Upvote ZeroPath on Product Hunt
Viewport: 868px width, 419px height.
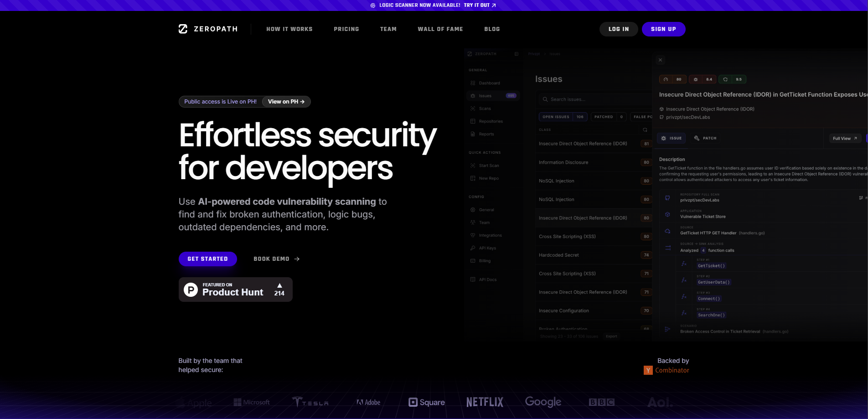pos(279,289)
